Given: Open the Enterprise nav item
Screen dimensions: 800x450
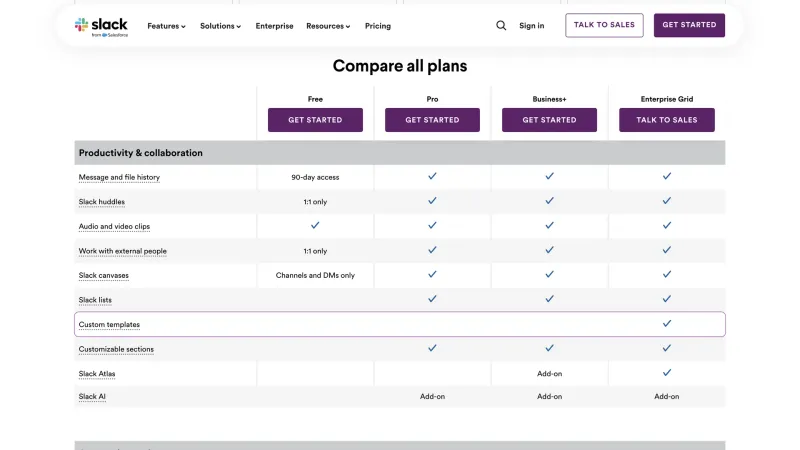Looking at the screenshot, I should pyautogui.click(x=274, y=26).
